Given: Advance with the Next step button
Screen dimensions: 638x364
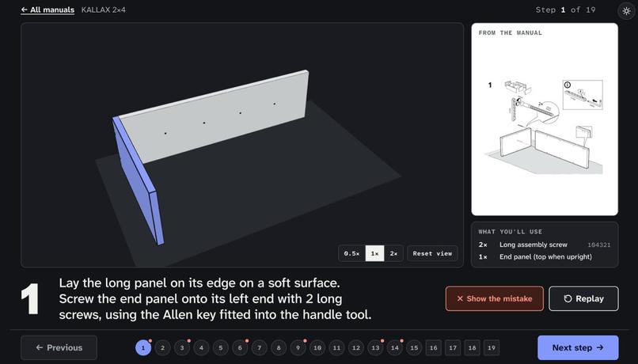Looking at the screenshot, I should point(578,347).
